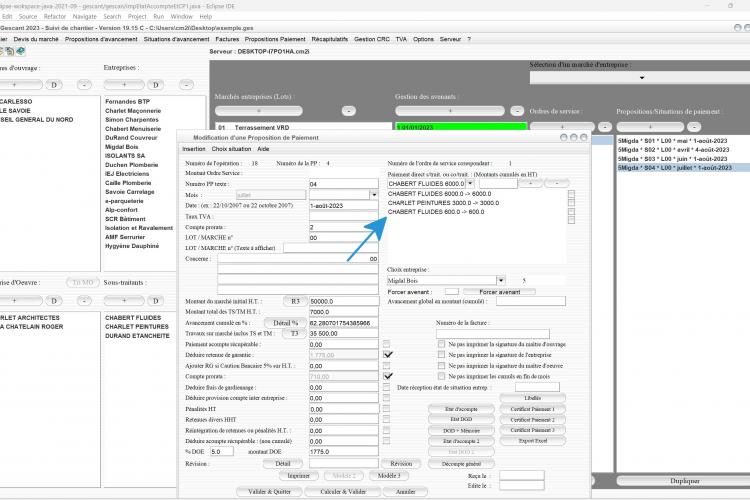Open the Insertion menu in the dialog
This screenshot has width=750, height=500.
tap(194, 149)
